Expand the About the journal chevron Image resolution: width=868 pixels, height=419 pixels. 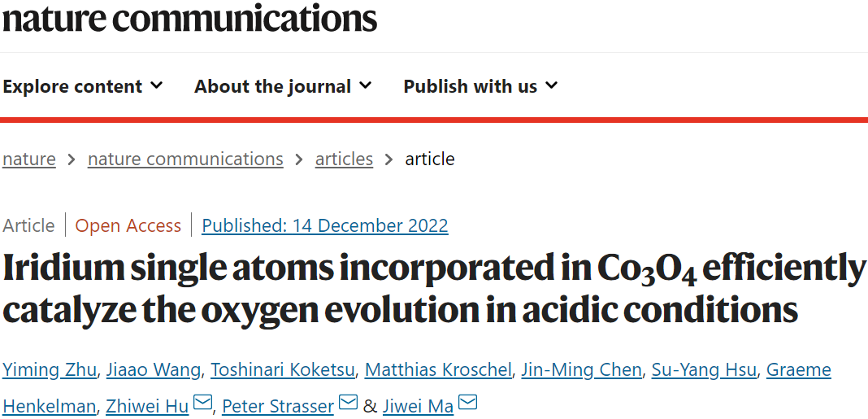coord(366,85)
